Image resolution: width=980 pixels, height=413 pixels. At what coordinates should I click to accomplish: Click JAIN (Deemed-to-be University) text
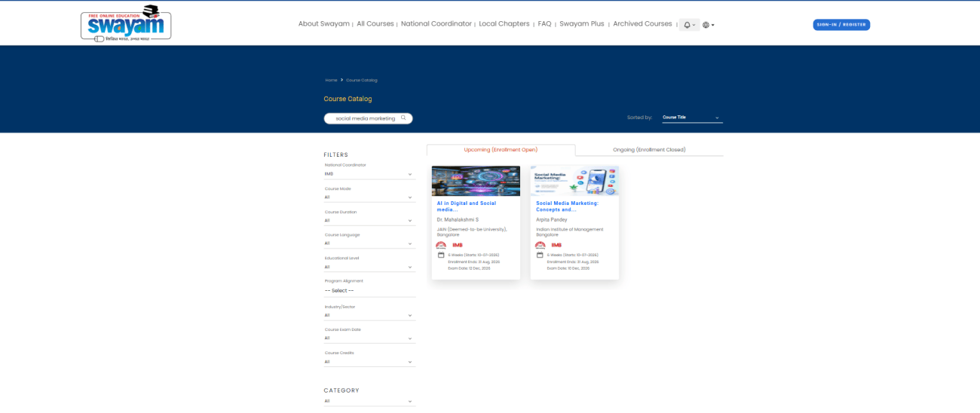[472, 231]
